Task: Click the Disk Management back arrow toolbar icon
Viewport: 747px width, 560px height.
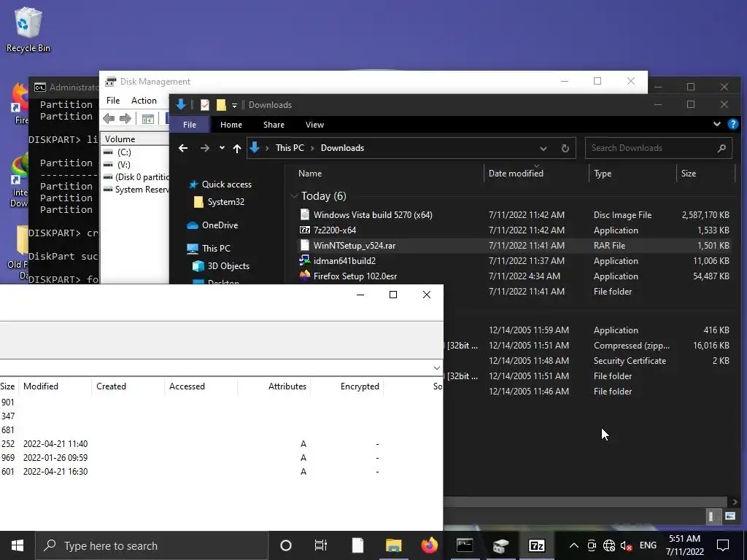Action: [109, 119]
